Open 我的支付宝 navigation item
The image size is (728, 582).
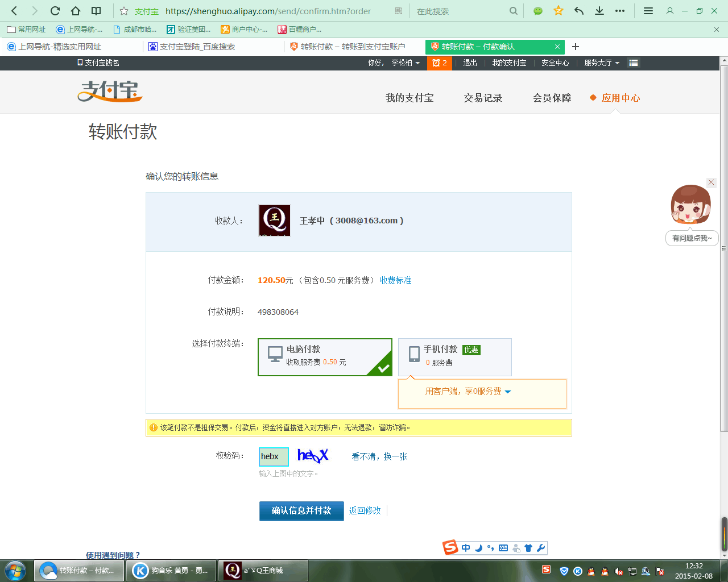pyautogui.click(x=409, y=98)
